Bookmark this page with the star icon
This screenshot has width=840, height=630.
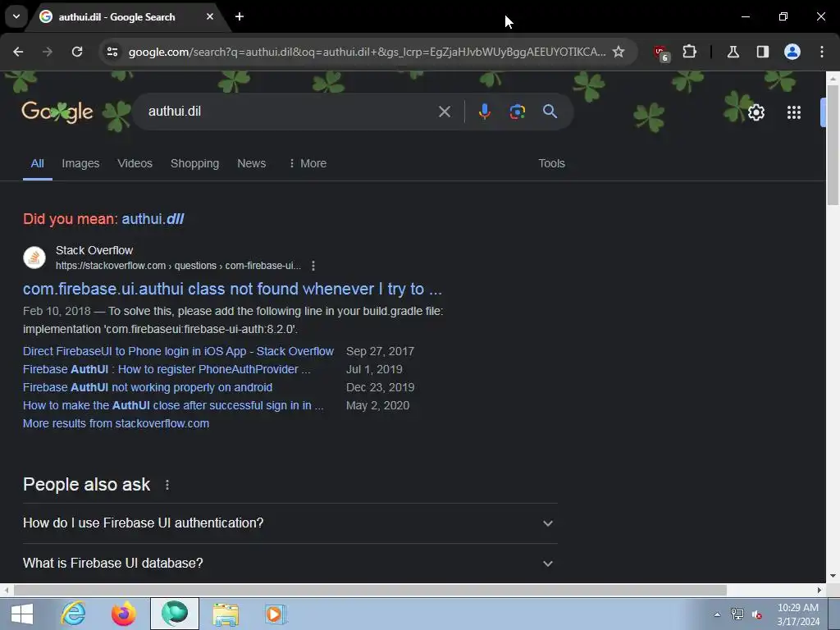[x=619, y=52]
